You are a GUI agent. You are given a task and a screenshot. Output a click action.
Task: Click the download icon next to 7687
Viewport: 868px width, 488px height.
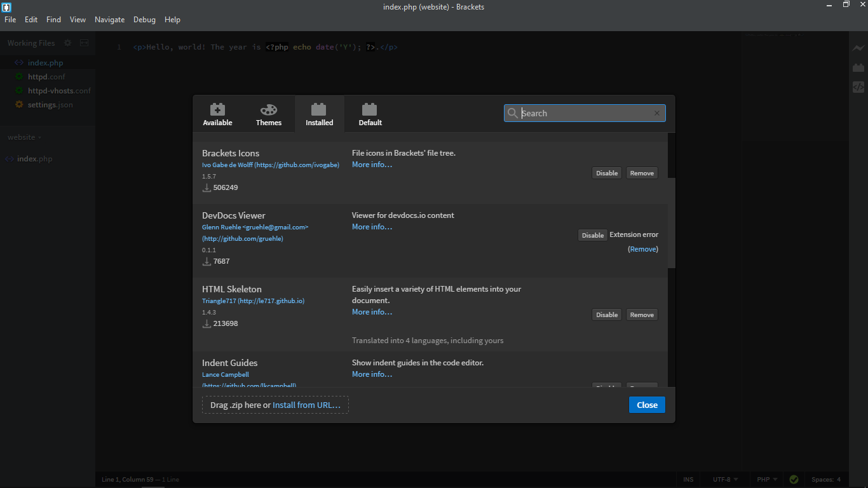[x=207, y=261]
